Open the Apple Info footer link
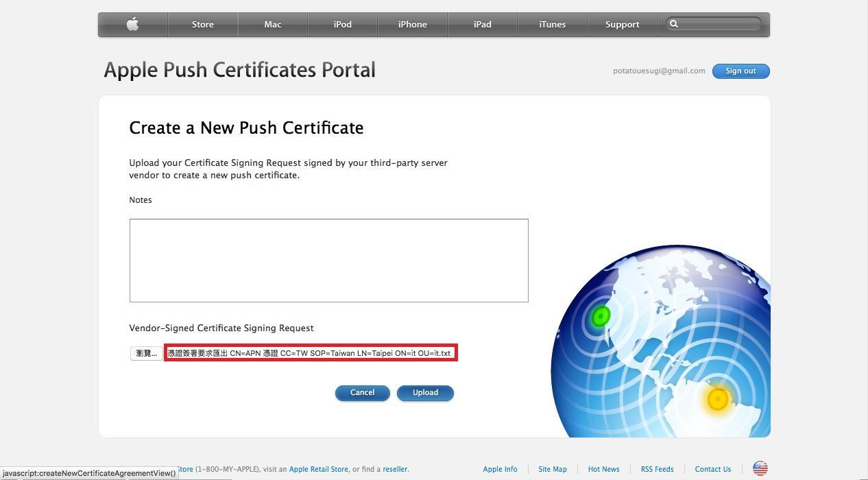Screen dimensions: 868x480 click(x=500, y=469)
